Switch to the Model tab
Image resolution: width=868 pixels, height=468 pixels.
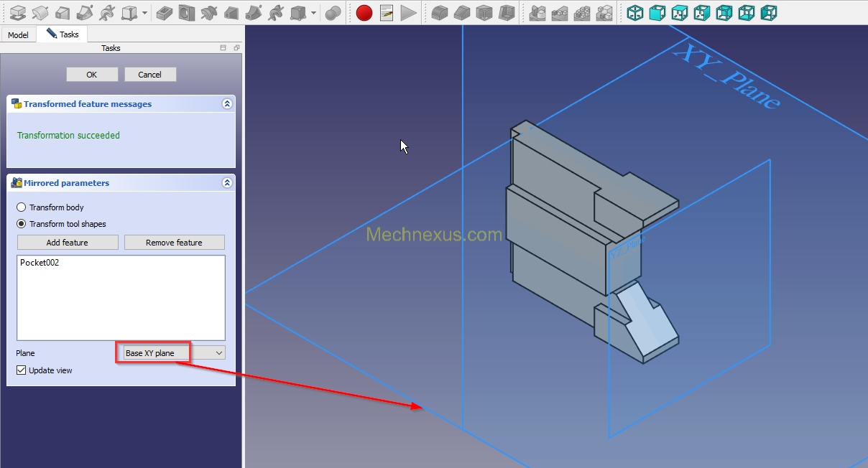point(18,34)
